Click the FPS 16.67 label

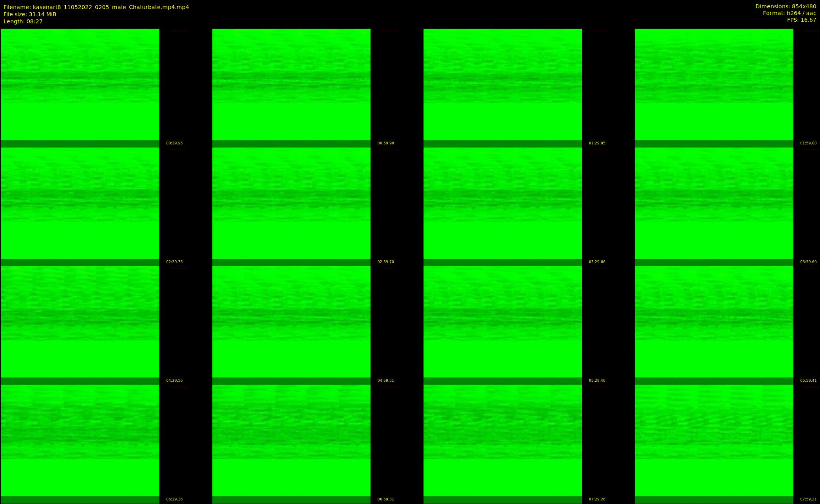pyautogui.click(x=801, y=20)
